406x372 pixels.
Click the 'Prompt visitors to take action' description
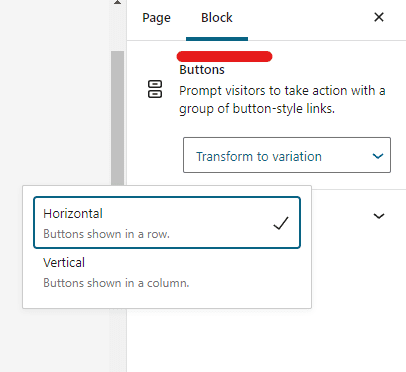[x=282, y=100]
